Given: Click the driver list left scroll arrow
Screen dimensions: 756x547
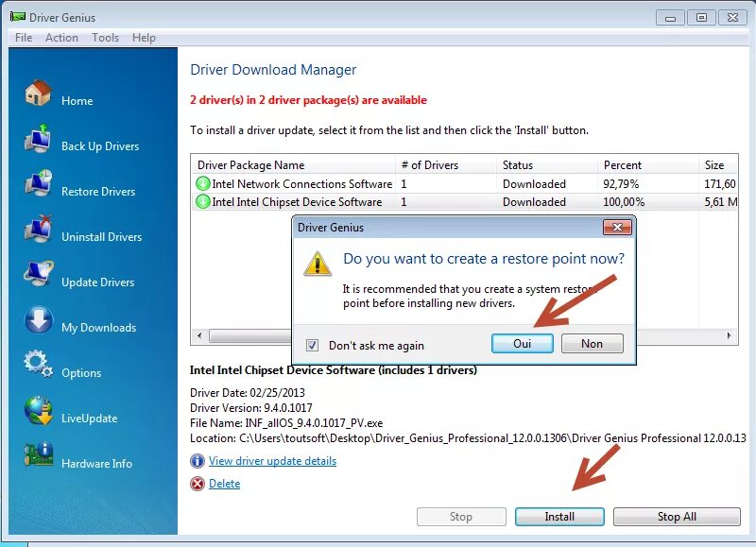Looking at the screenshot, I should point(199,335).
